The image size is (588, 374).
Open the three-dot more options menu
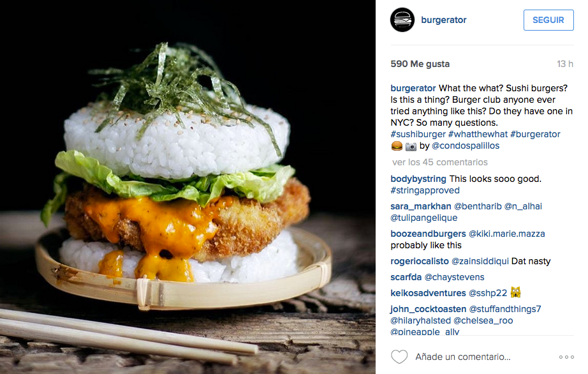[566, 357]
